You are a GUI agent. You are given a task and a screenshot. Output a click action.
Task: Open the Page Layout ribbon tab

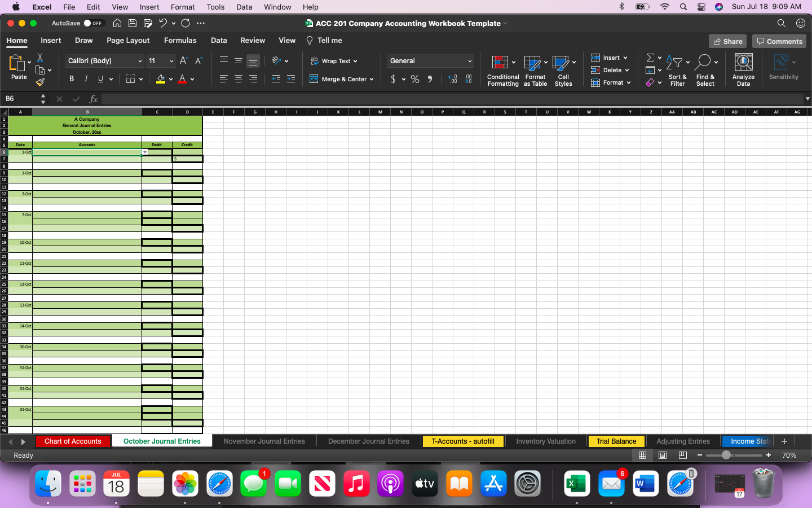pos(128,40)
